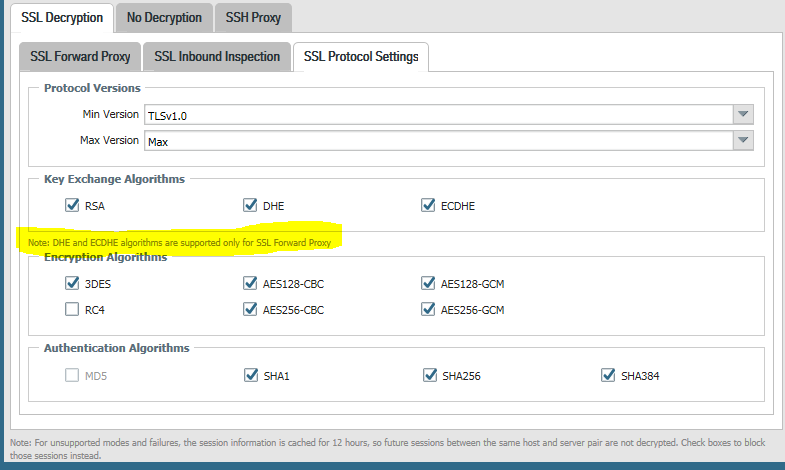Click the Protocol Versions section heading
This screenshot has width=785, height=470.
92,88
